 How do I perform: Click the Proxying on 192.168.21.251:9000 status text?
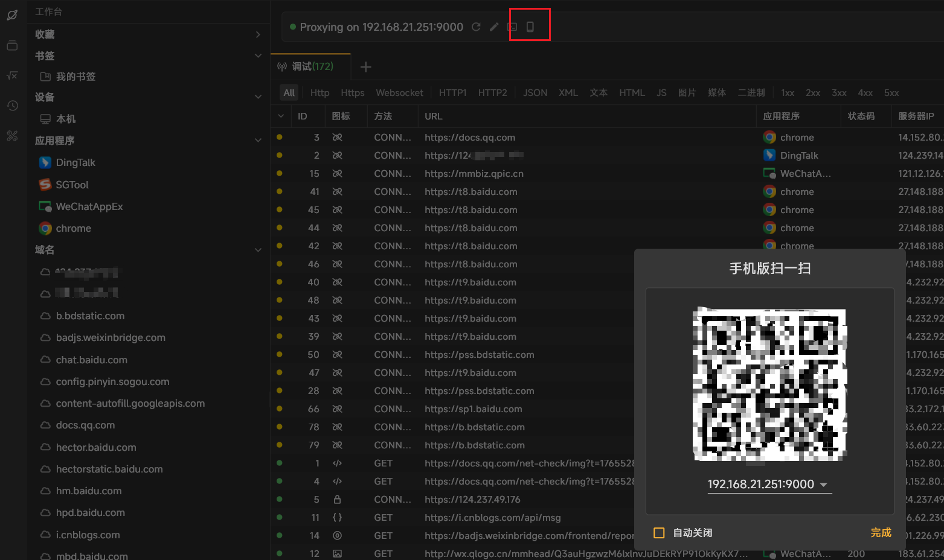pos(381,27)
